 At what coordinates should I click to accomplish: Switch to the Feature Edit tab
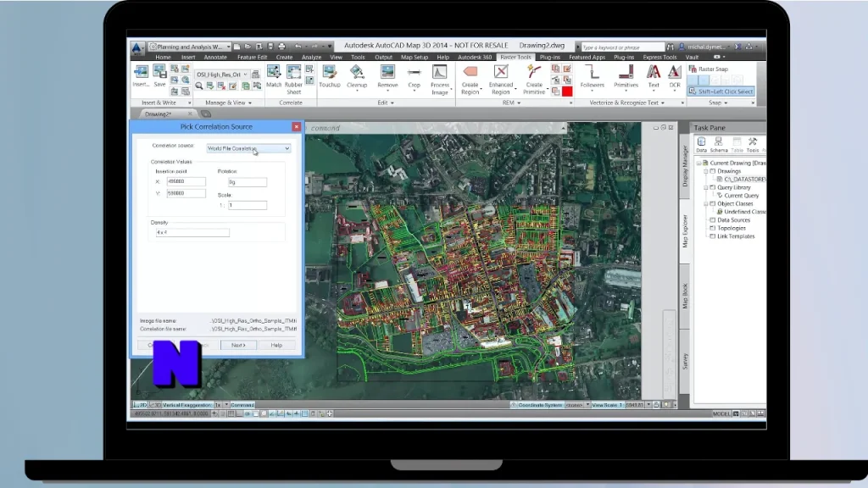252,57
